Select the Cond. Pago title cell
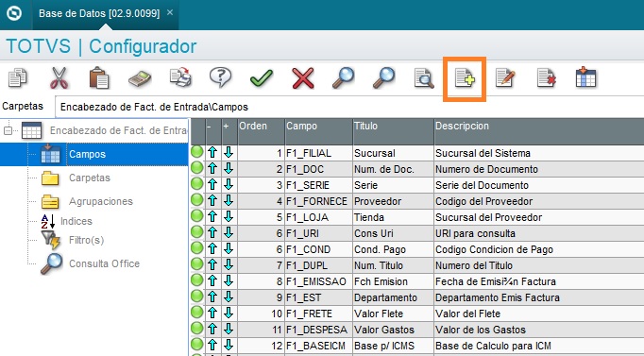The width and height of the screenshot is (644, 356). point(393,249)
